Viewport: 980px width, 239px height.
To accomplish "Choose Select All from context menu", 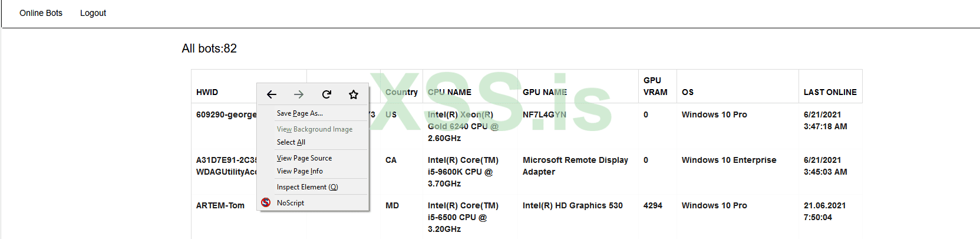I will [x=291, y=142].
